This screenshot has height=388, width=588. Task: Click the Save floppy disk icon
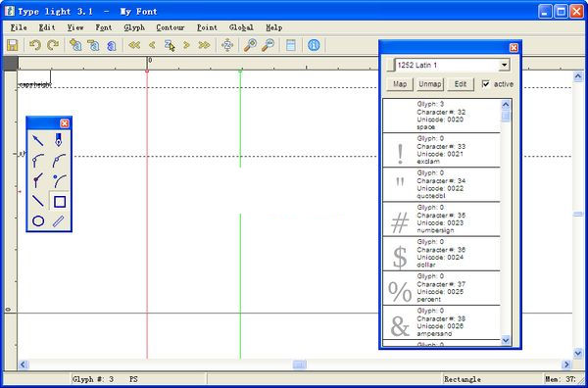pos(13,45)
